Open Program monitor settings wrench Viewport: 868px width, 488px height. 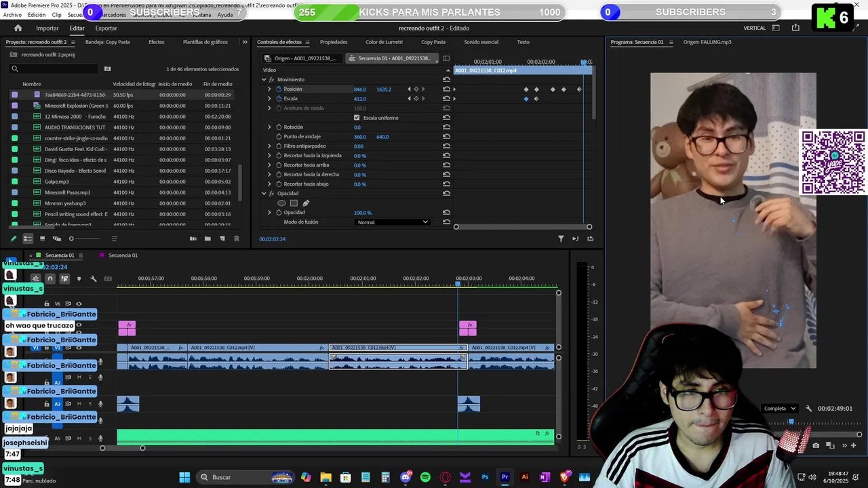pos(808,409)
